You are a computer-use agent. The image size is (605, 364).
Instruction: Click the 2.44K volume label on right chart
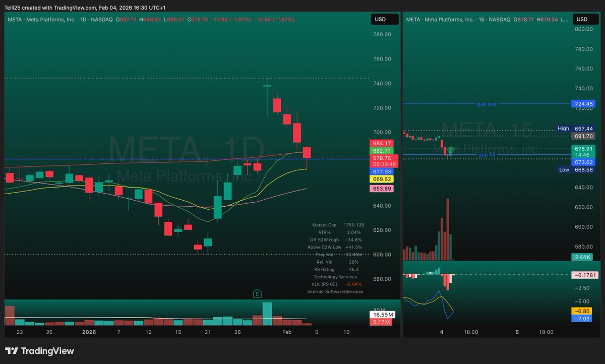tap(582, 257)
